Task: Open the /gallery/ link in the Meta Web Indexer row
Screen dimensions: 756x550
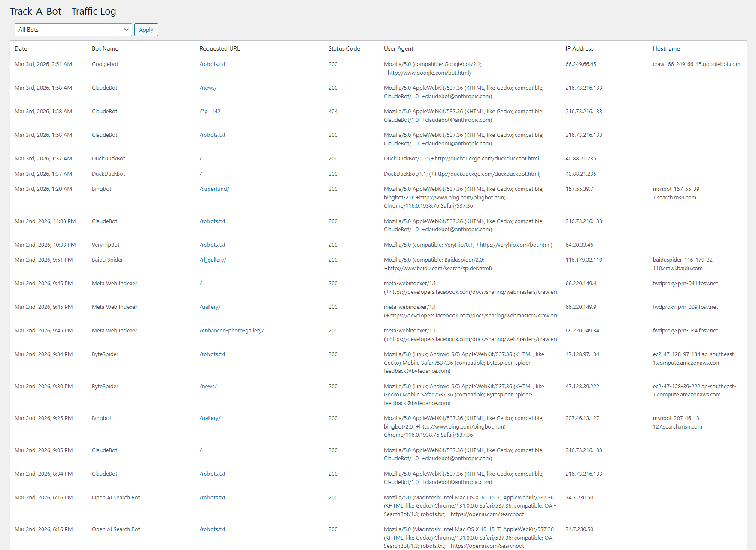Action: [209, 307]
